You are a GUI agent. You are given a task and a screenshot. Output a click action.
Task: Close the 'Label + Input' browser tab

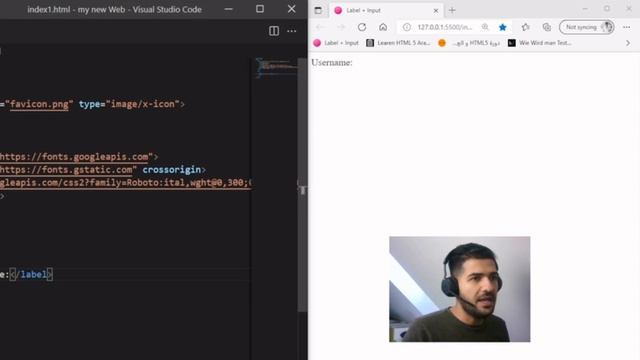pyautogui.click(x=436, y=11)
